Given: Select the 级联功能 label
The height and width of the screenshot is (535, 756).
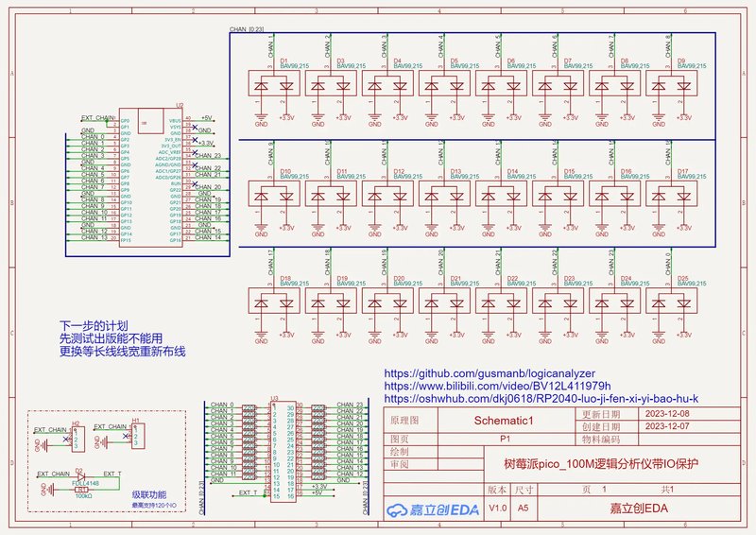Looking at the screenshot, I should (149, 494).
